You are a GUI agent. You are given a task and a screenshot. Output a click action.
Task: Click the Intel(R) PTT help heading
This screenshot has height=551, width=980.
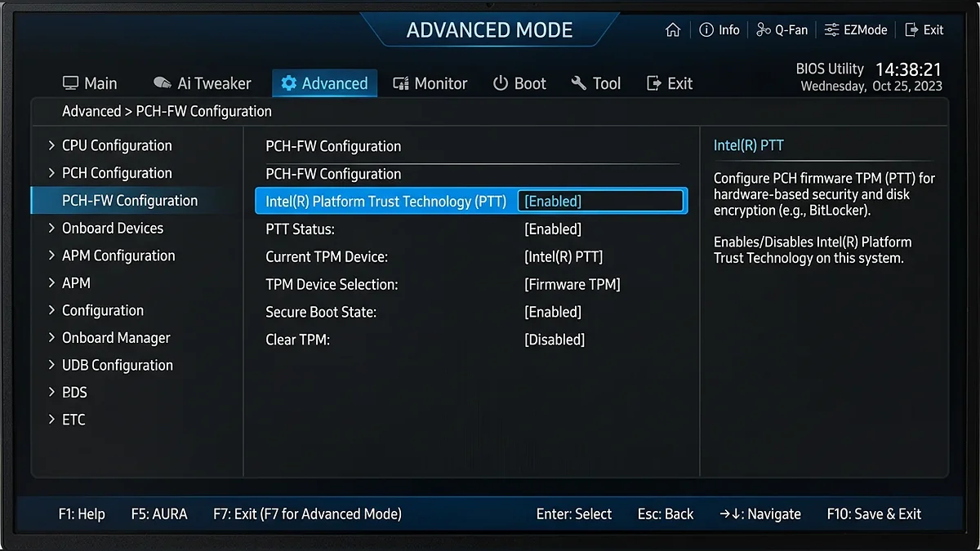pos(749,145)
